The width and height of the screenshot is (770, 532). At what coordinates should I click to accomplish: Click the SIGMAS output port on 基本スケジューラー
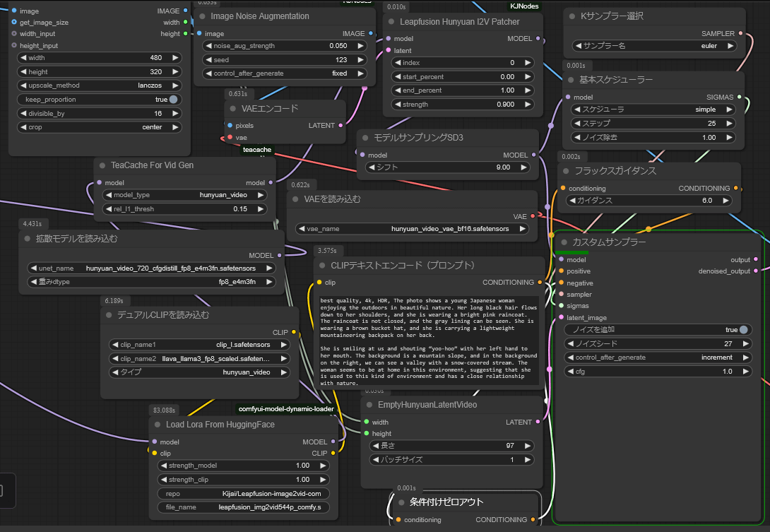[x=740, y=97]
